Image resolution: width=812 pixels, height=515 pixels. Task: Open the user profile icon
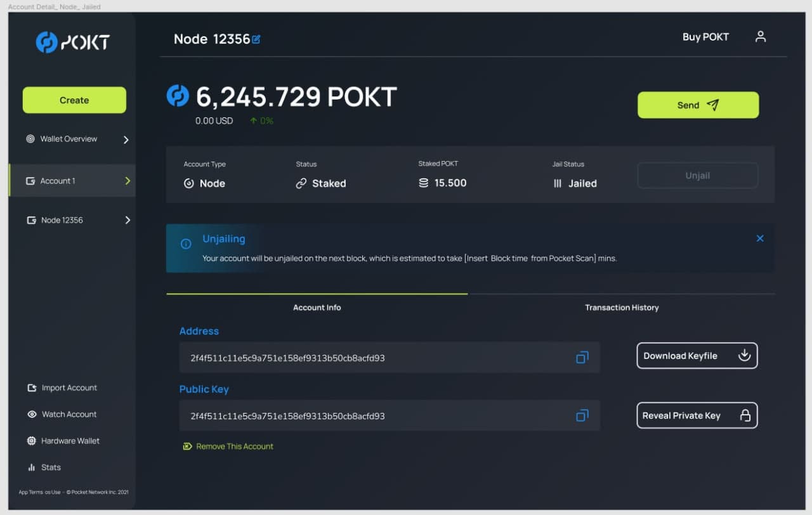[x=761, y=37]
